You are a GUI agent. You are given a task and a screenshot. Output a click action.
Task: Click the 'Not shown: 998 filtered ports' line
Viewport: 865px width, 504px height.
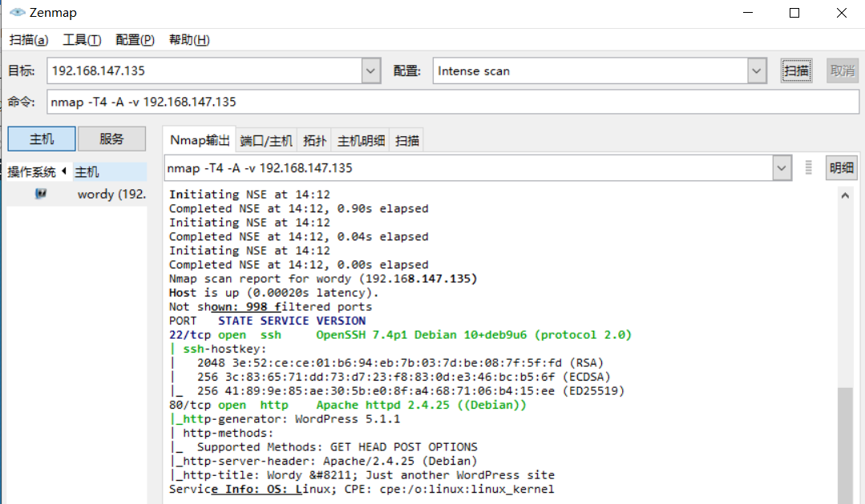point(270,307)
